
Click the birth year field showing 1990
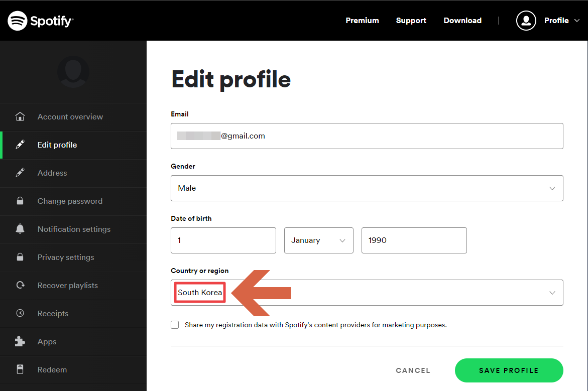(414, 240)
